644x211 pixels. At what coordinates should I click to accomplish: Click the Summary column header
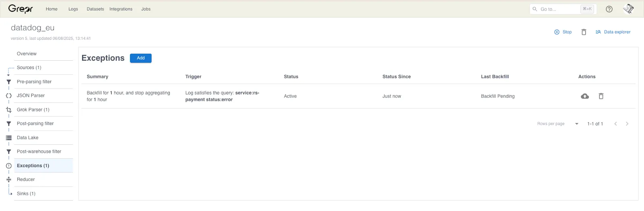coord(97,77)
